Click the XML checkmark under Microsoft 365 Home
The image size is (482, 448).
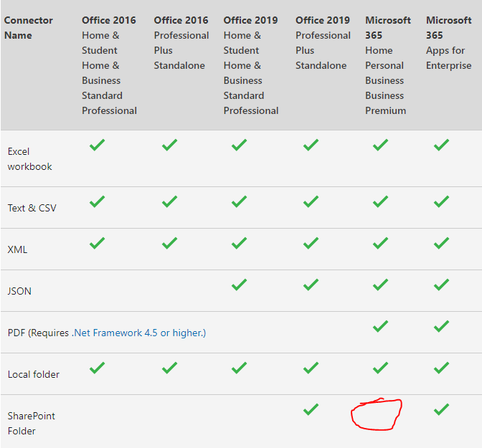381,243
